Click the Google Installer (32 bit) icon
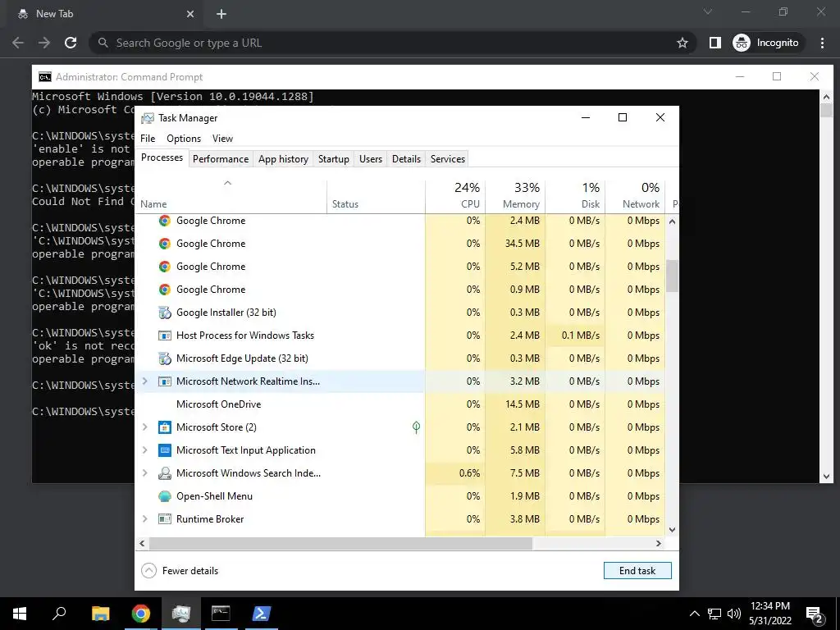 point(164,313)
